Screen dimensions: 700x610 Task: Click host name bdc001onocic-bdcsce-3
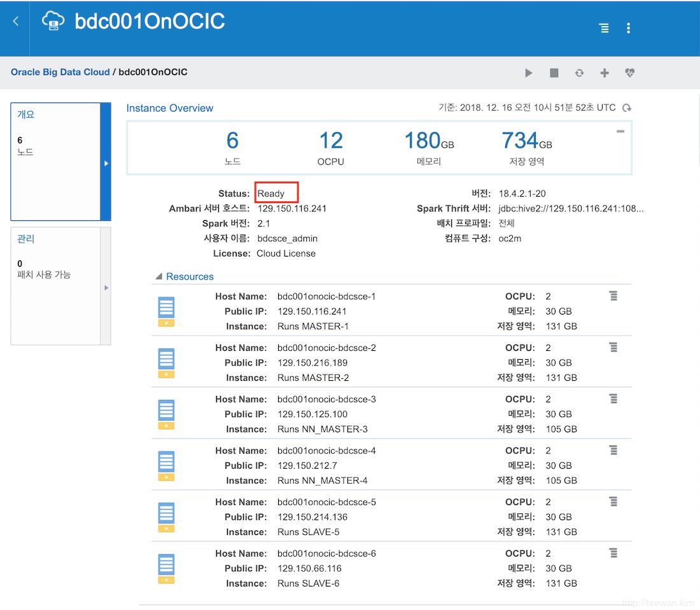tap(326, 399)
